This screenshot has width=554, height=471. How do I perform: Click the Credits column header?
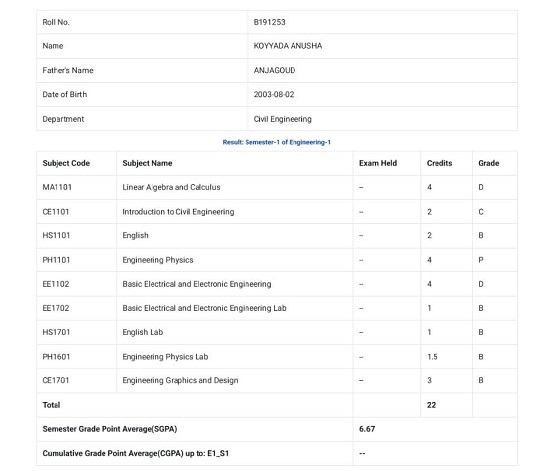click(x=440, y=163)
